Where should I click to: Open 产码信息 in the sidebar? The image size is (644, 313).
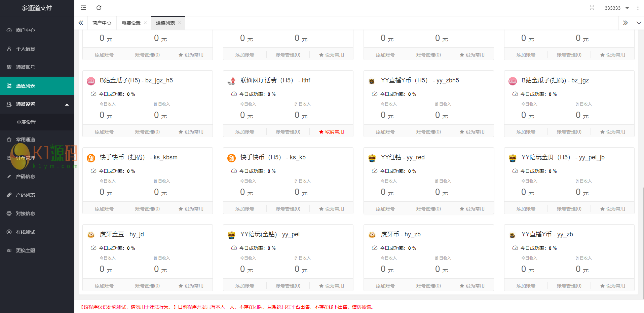pyautogui.click(x=37, y=177)
